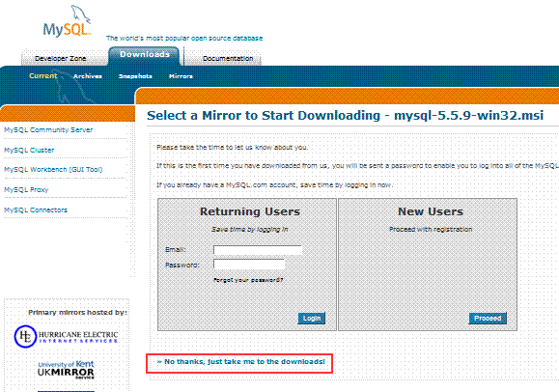Open the Mirrors submenu item
This screenshot has width=559, height=392.
click(x=181, y=76)
